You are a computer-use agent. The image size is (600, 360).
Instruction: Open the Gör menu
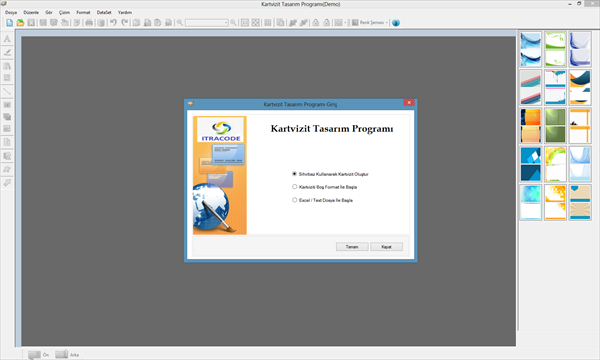(49, 12)
